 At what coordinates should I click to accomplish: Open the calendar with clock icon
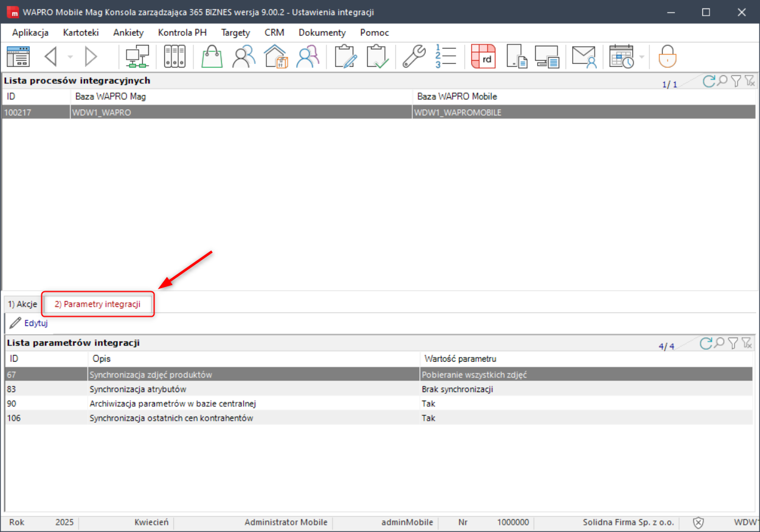coord(621,57)
